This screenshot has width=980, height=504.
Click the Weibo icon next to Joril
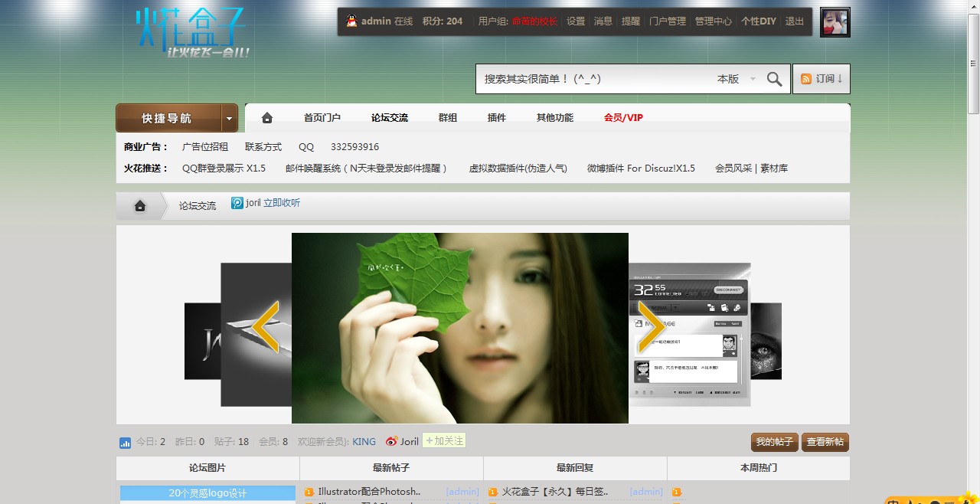(x=391, y=441)
